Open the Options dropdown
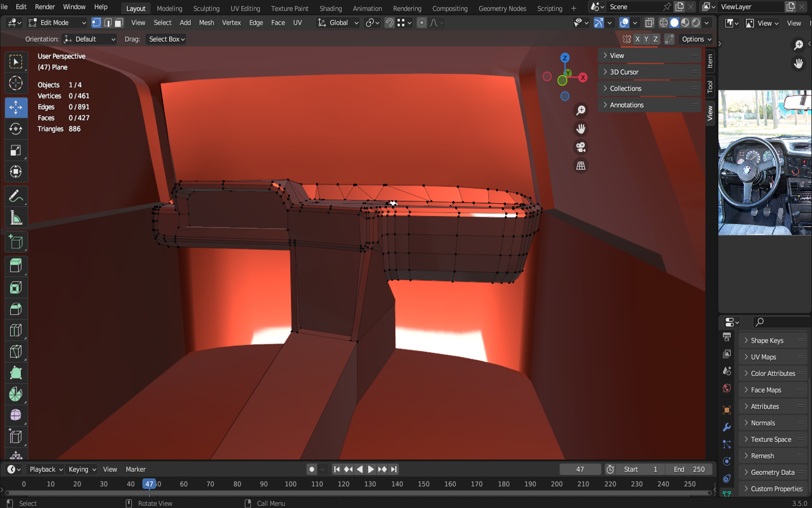Image resolution: width=812 pixels, height=508 pixels. click(696, 39)
